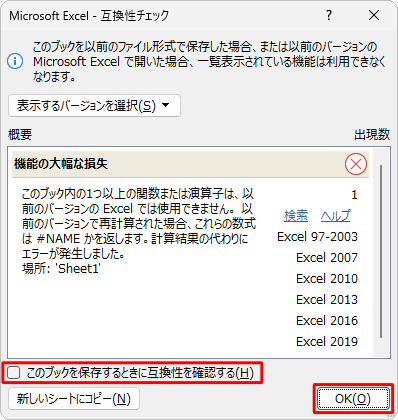Viewport: 398px width, 420px height.
Task: Close the compatibility checker dialog
Action: 374,15
